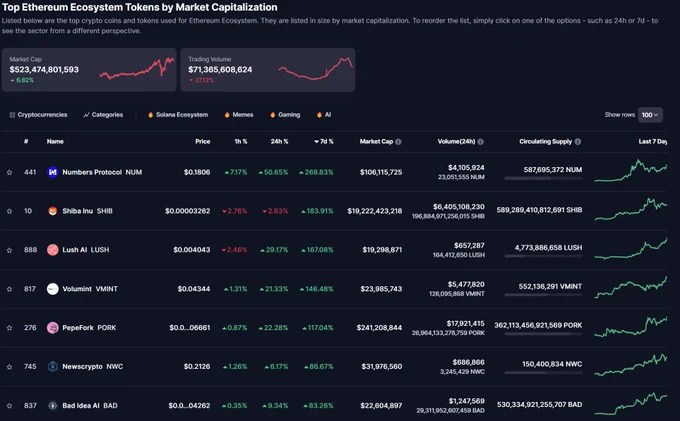The image size is (680, 421).
Task: Click Lush AI 24h change 29.17%
Action: click(x=274, y=250)
